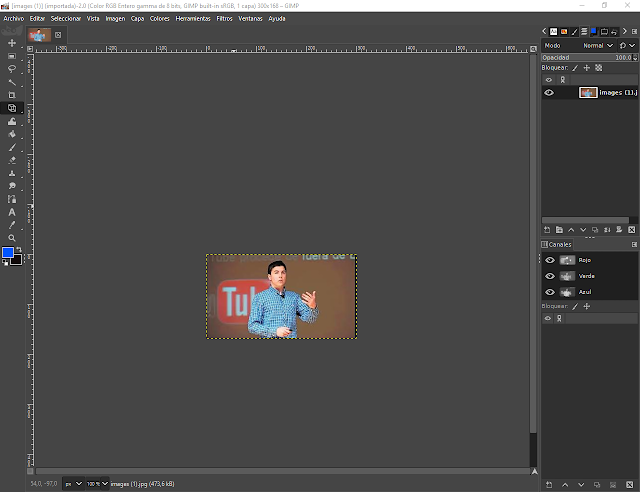
Task: Close the image tab thumbnail
Action: pos(58,35)
